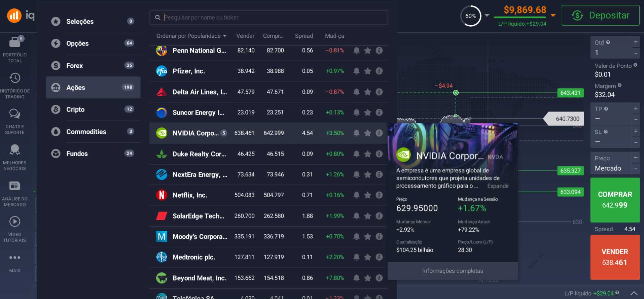Sort by Spread column header

304,36
